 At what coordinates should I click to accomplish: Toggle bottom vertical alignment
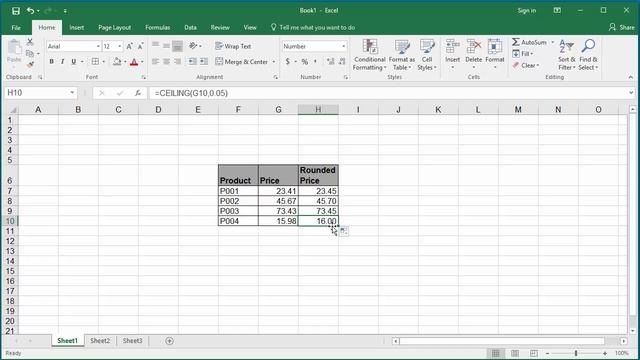pyautogui.click(x=177, y=46)
